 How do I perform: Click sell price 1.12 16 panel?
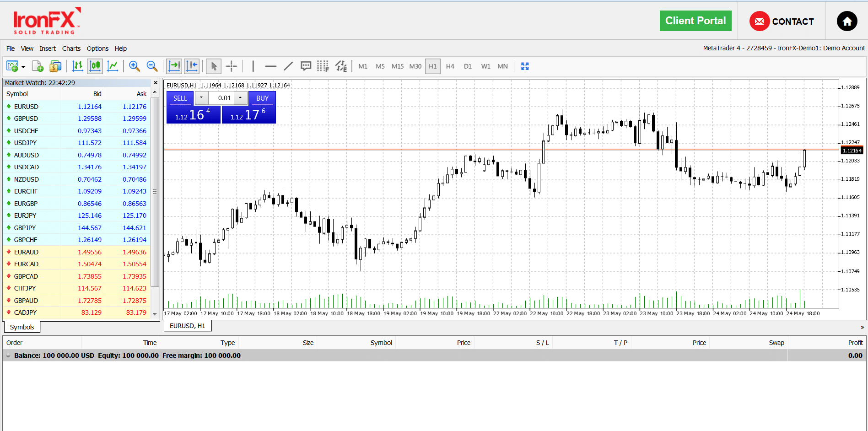(x=194, y=115)
